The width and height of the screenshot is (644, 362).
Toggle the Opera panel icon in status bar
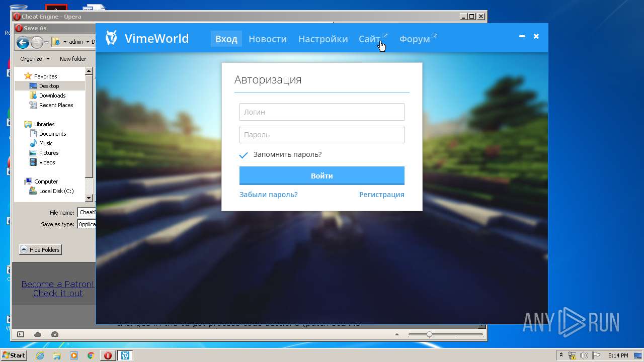[x=21, y=334]
